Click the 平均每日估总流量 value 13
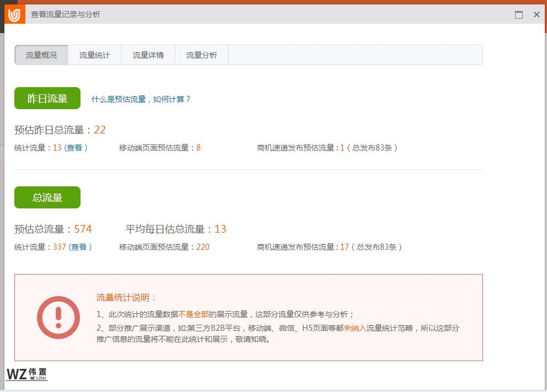This screenshot has height=392, width=547. coord(221,229)
